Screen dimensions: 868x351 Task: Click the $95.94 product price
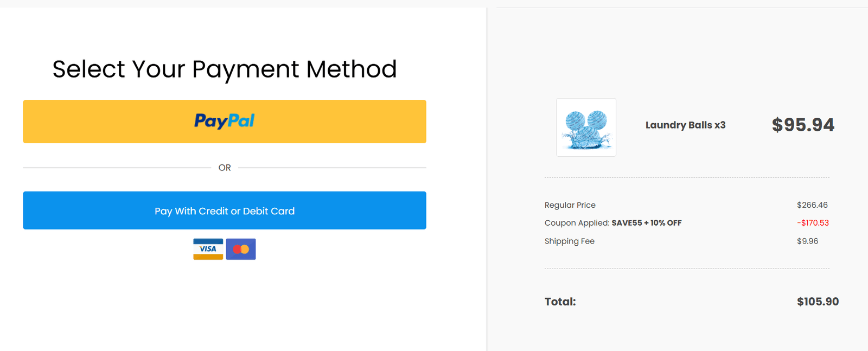803,125
